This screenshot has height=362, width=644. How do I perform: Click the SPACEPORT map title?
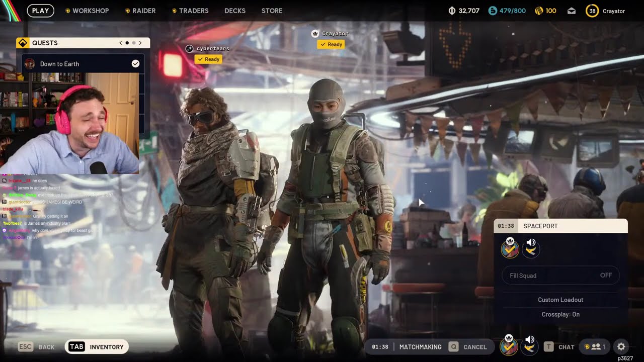click(540, 226)
